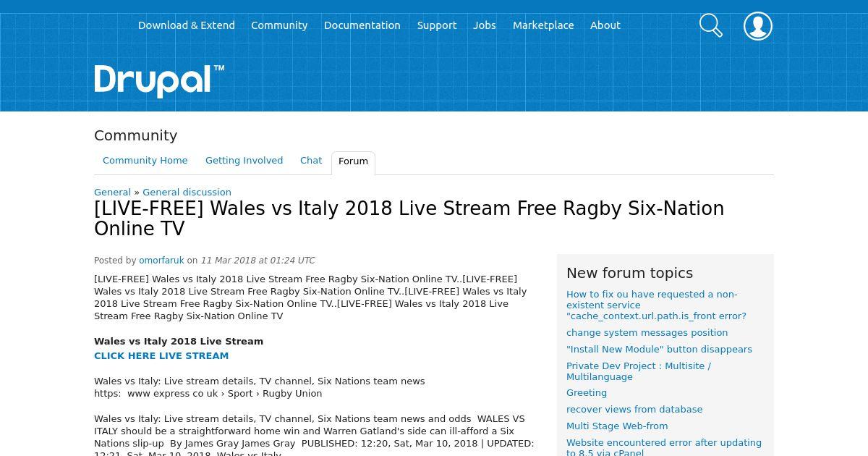Open Jobs menu item
This screenshot has width=868, height=456.
click(x=485, y=25)
